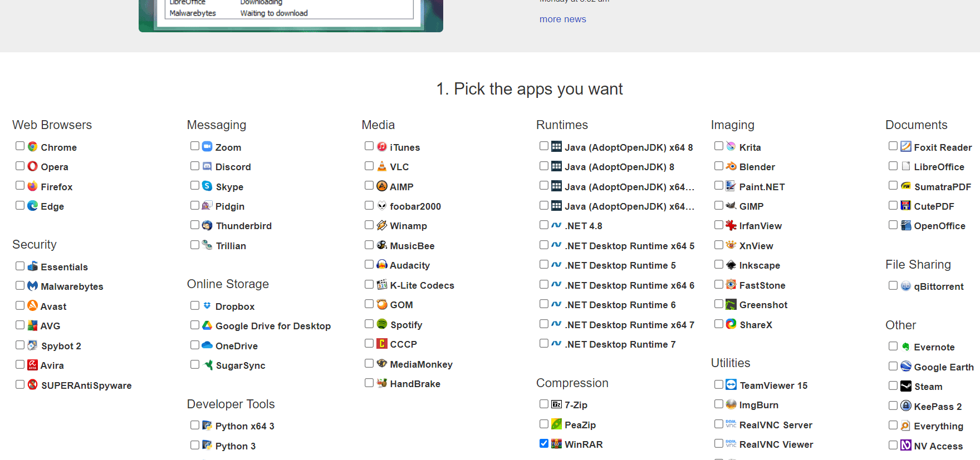This screenshot has height=460, width=980.
Task: Click the Blender icon
Action: pos(731,166)
